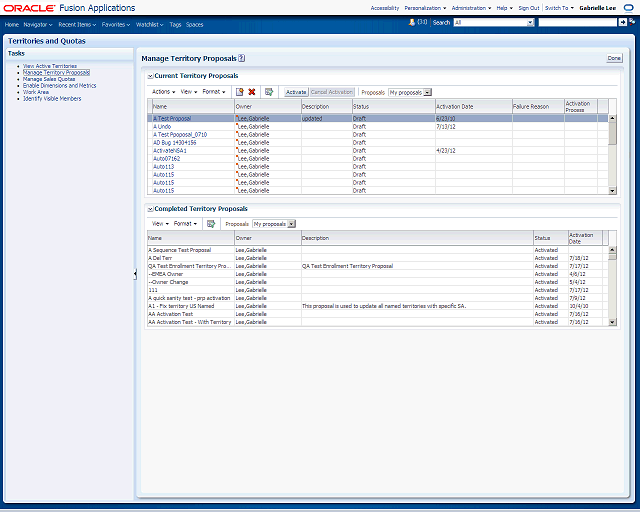Click the Done button
640x512 pixels.
pos(614,58)
